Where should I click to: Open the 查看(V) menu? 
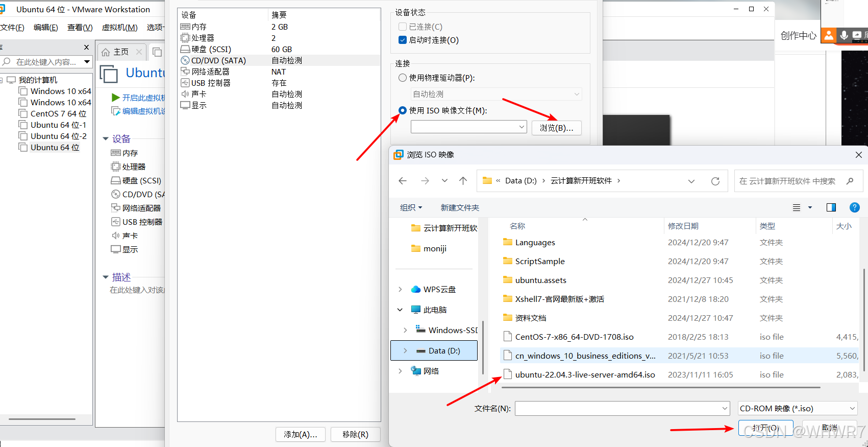[80, 27]
